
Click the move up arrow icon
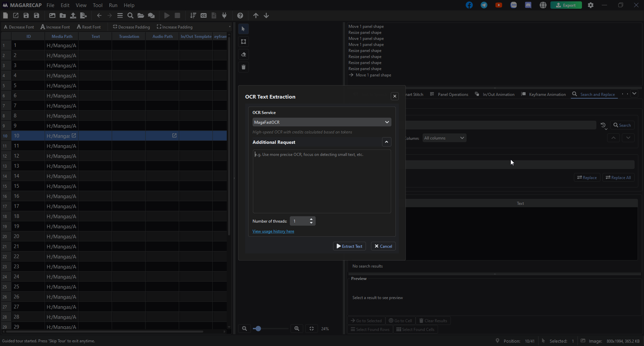click(256, 15)
